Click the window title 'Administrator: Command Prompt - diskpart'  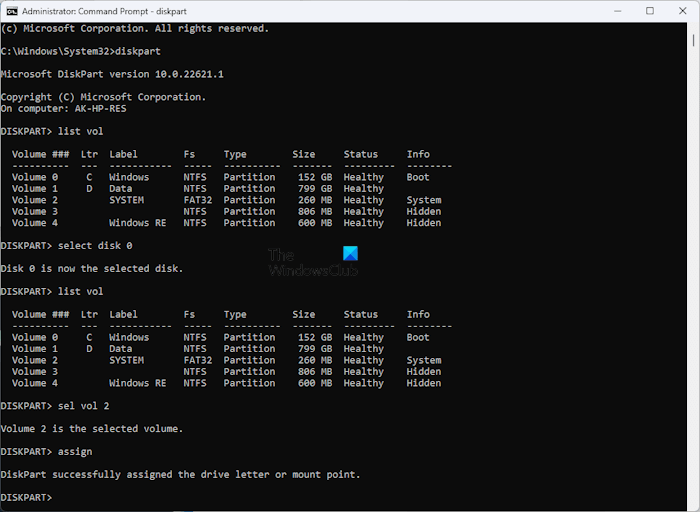point(104,11)
